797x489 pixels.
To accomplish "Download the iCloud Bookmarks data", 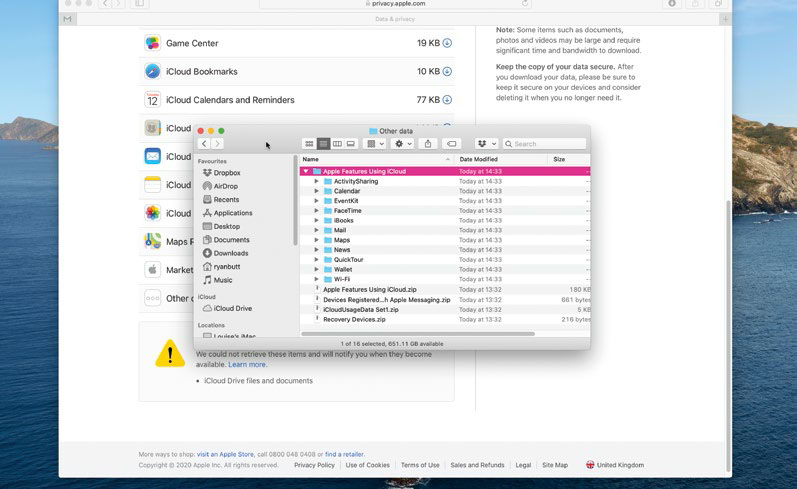I will click(447, 72).
